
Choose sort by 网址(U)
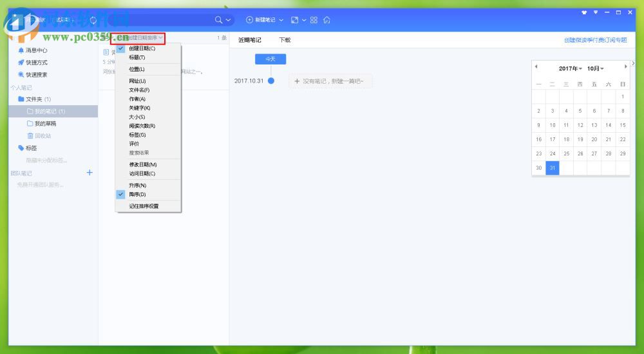click(x=148, y=81)
